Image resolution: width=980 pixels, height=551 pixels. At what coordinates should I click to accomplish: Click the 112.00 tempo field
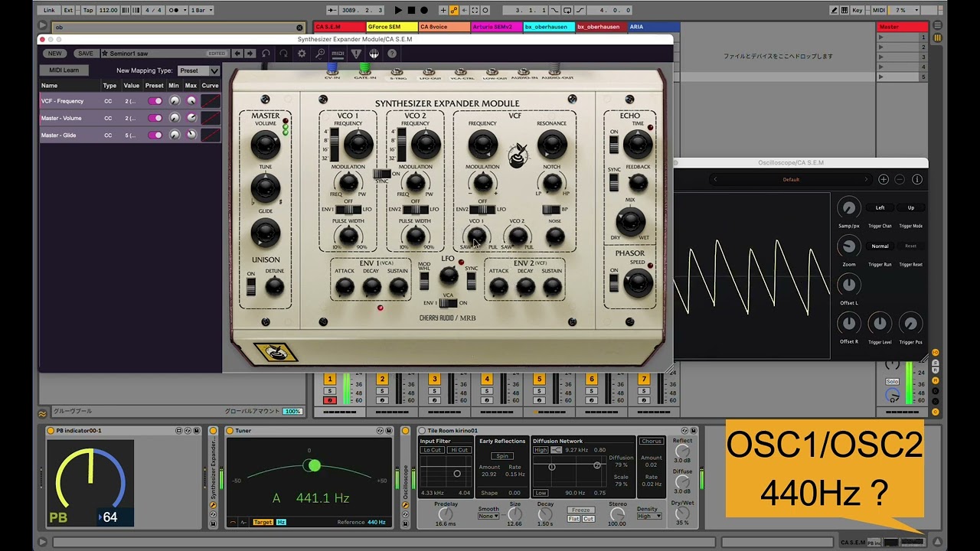pyautogui.click(x=109, y=10)
